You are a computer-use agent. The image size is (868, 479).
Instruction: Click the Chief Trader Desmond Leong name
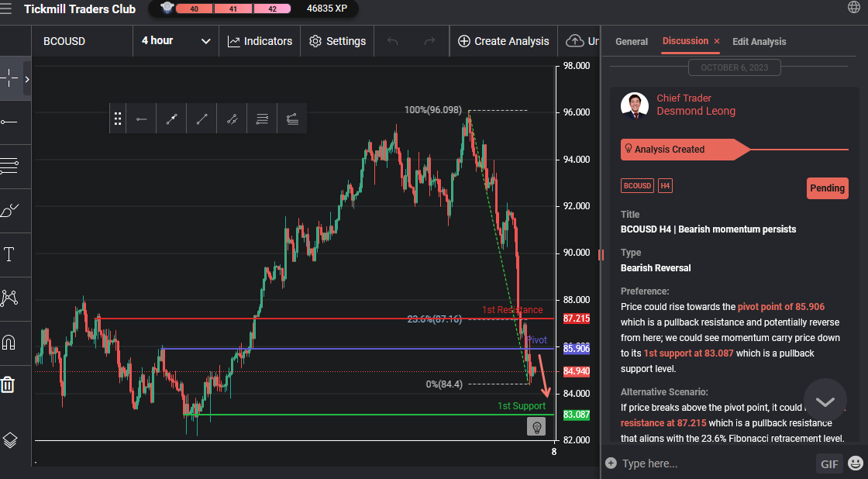coord(696,105)
